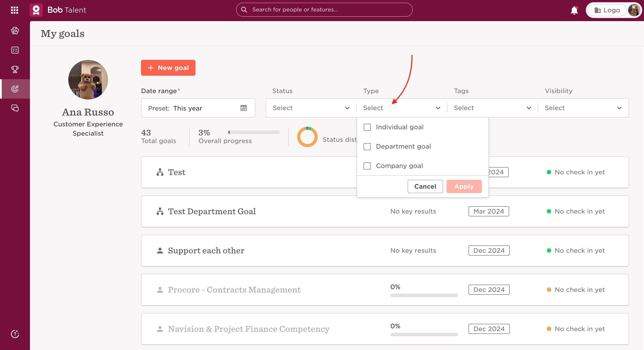Open the Support each other goal
644x350 pixels.
206,251
